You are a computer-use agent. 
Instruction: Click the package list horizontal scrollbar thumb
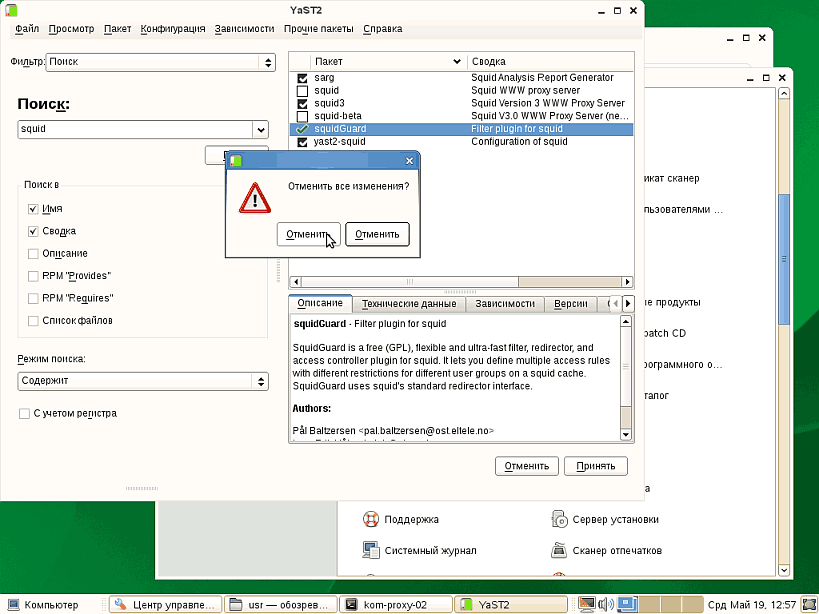pyautogui.click(x=410, y=282)
